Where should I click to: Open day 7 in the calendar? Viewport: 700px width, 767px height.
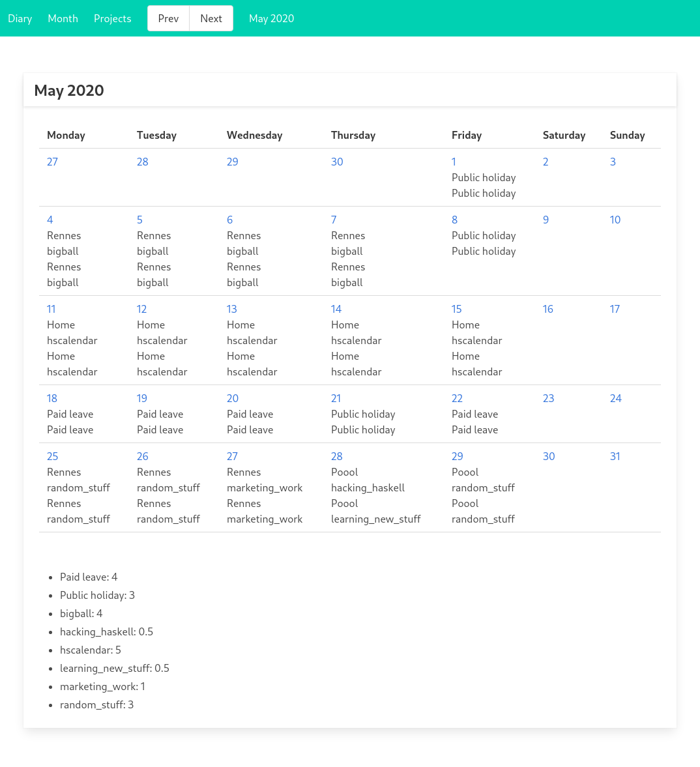point(334,220)
